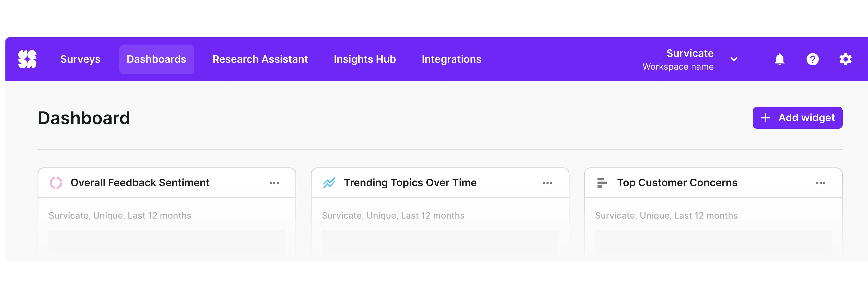Open Top Customer Concerns options menu
The width and height of the screenshot is (868, 299).
pyautogui.click(x=821, y=183)
